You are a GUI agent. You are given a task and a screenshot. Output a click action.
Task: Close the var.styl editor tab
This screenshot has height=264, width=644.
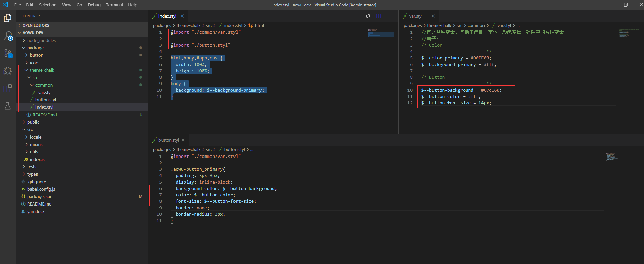point(433,16)
